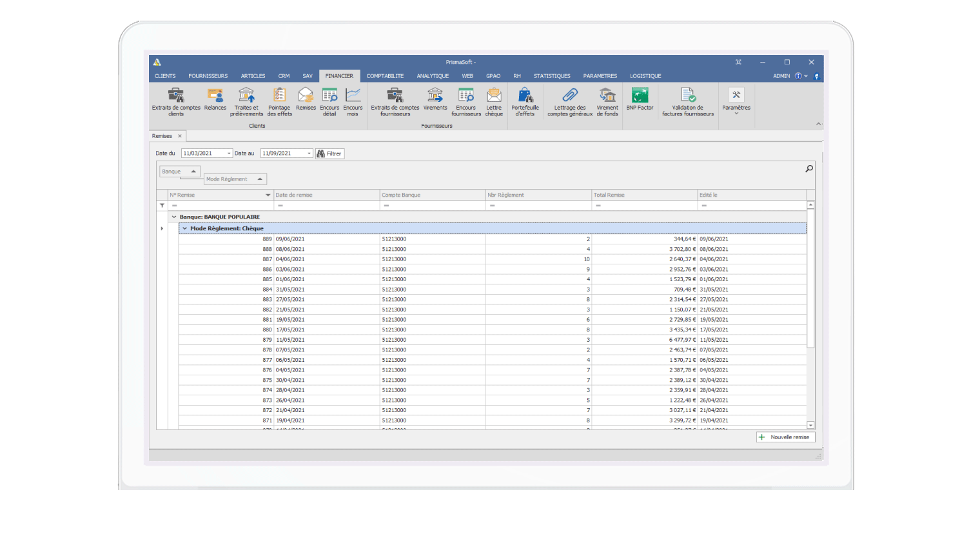
Task: Open Portefeuille d'effets
Action: (525, 102)
